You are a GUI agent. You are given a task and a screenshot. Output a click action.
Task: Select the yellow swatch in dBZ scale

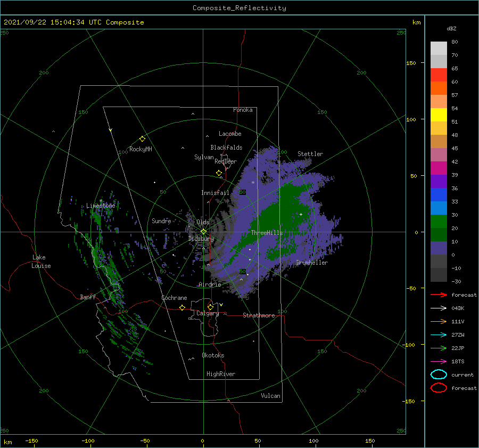(439, 115)
